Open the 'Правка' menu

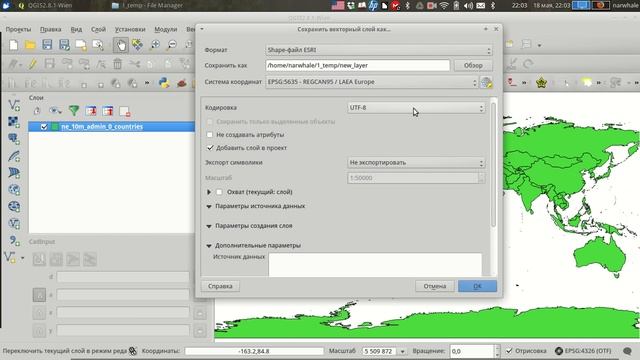tap(51, 29)
